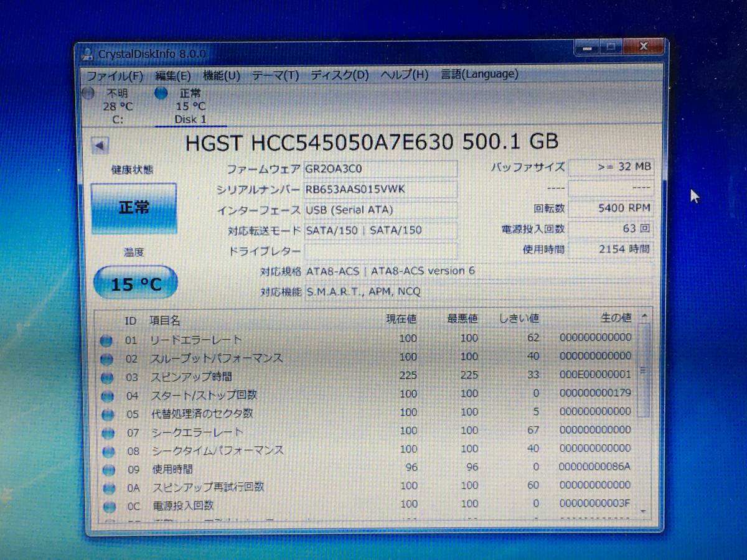Click the interface field USB (Serial ATA)
This screenshot has height=560, width=747.
click(x=381, y=210)
